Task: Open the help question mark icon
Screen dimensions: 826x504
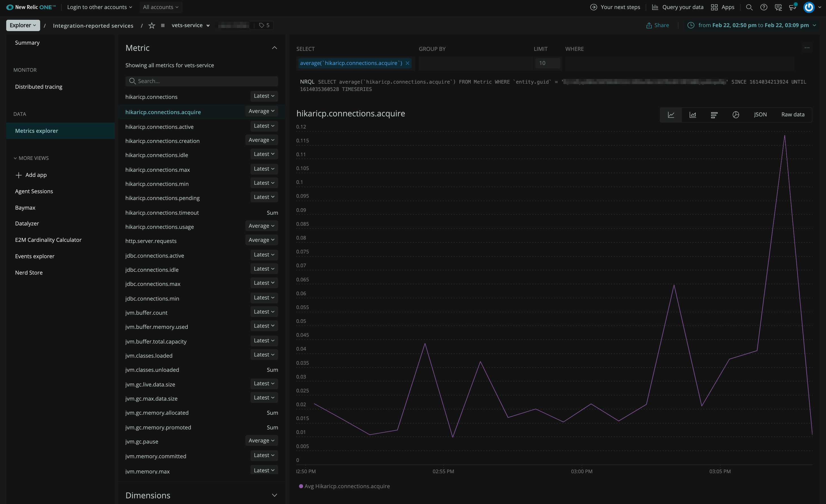Action: [x=764, y=7]
